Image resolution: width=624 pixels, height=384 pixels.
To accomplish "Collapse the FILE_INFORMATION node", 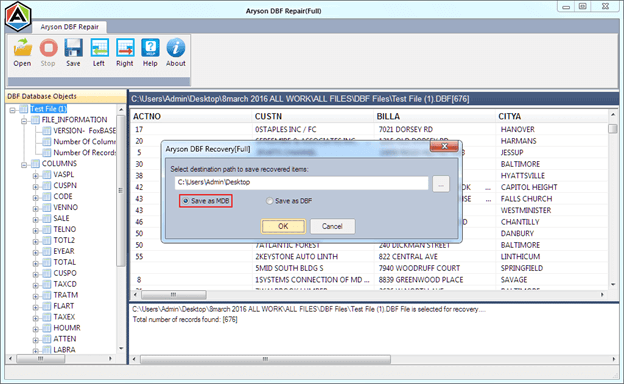I will coord(24,121).
